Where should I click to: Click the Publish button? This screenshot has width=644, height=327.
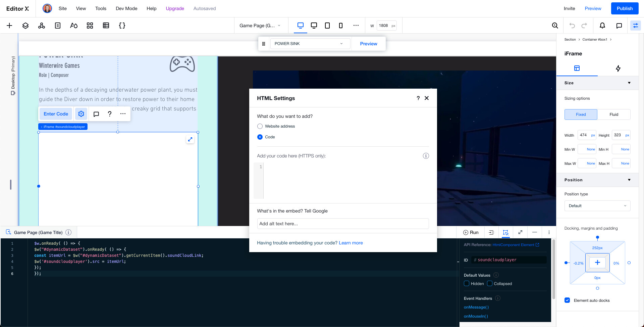[x=625, y=8]
